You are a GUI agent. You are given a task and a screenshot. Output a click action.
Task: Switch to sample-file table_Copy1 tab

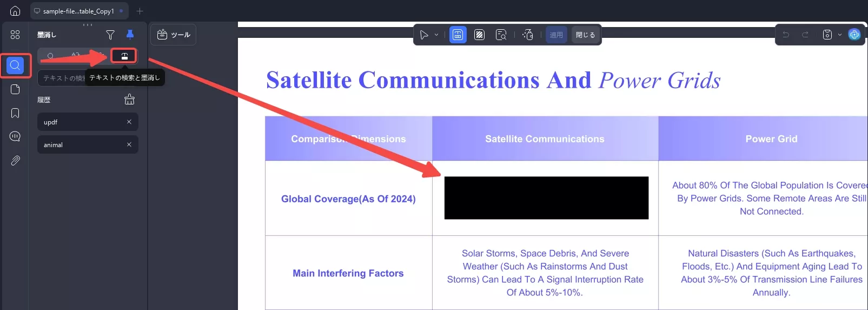click(x=78, y=11)
